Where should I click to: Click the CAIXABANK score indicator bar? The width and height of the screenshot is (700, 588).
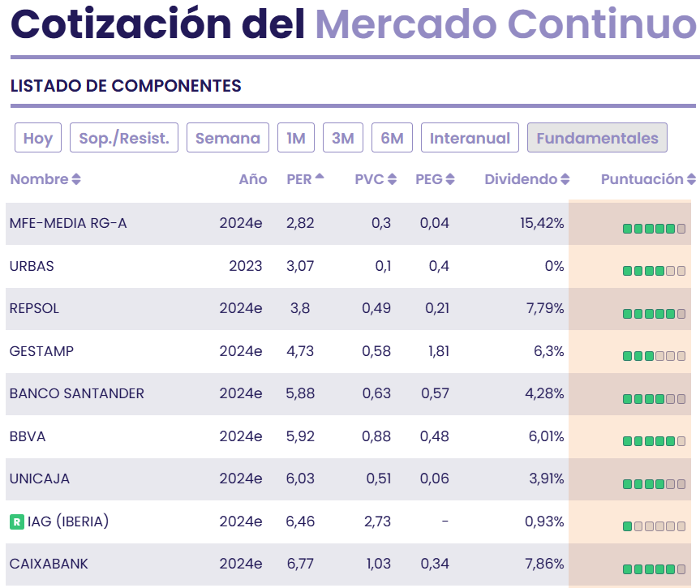[x=654, y=569]
